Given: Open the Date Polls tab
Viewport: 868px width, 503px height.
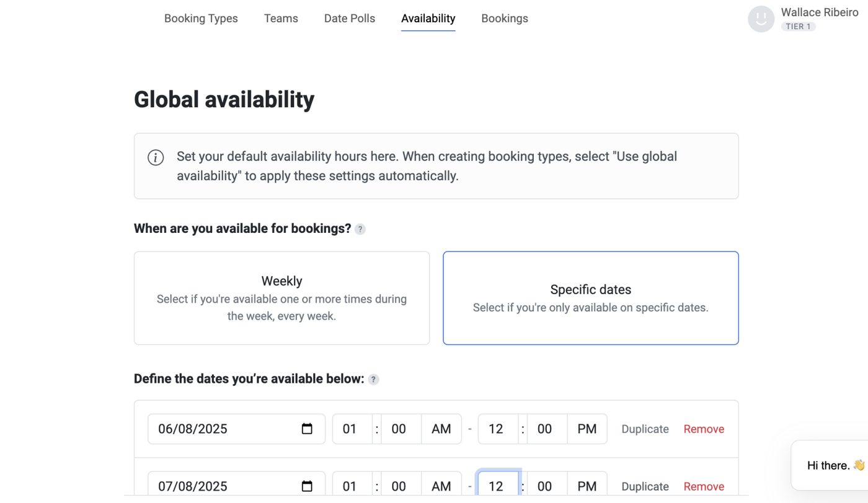Looking at the screenshot, I should (x=350, y=19).
